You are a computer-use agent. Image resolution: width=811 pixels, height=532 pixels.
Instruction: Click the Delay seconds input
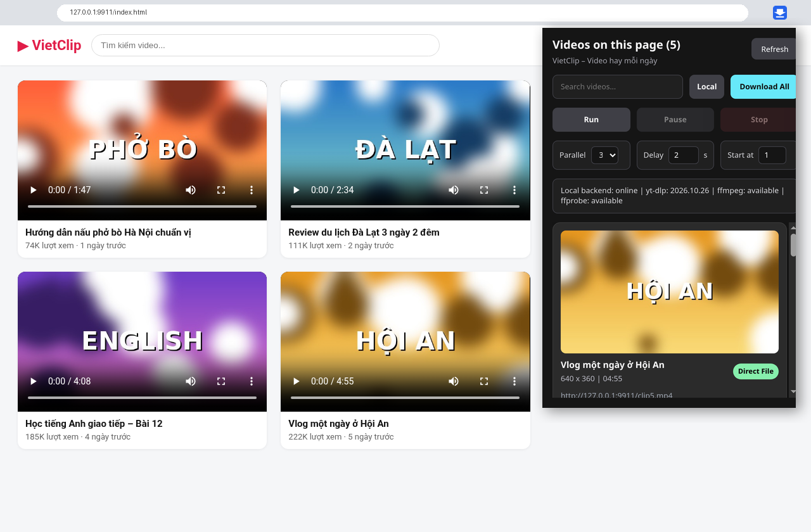click(684, 155)
